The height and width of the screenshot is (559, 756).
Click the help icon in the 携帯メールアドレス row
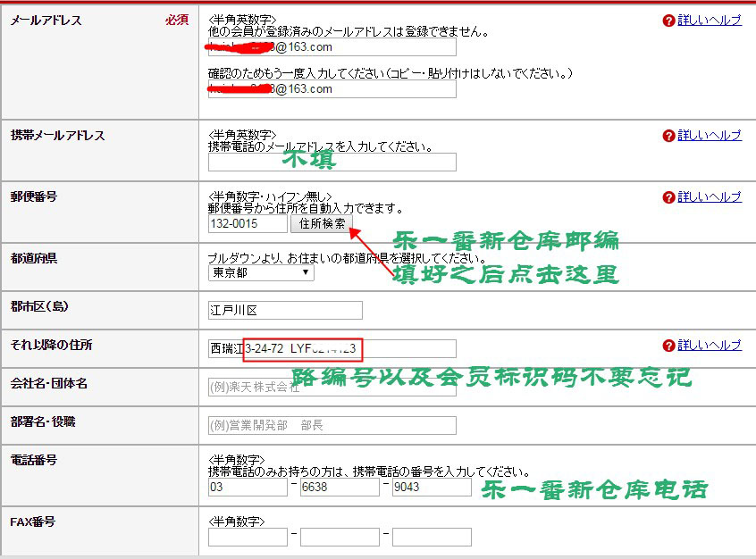coord(668,136)
